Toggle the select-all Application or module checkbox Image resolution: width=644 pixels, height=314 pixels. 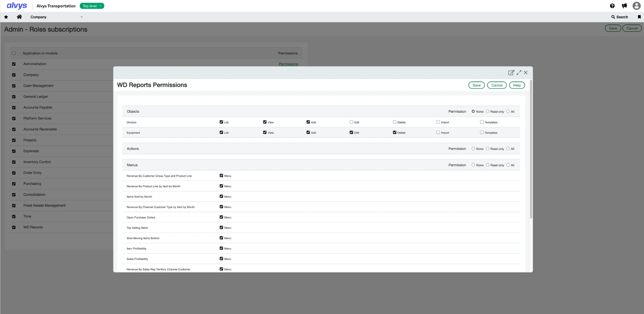14,53
